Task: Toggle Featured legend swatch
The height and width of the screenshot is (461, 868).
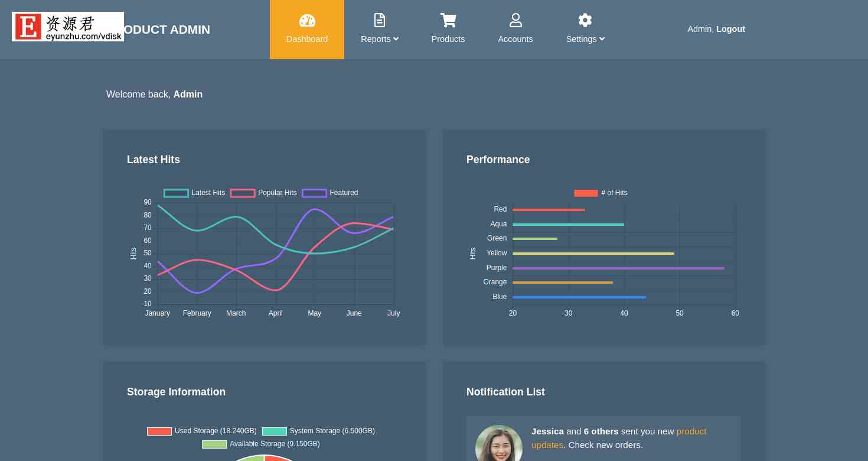Action: (314, 193)
